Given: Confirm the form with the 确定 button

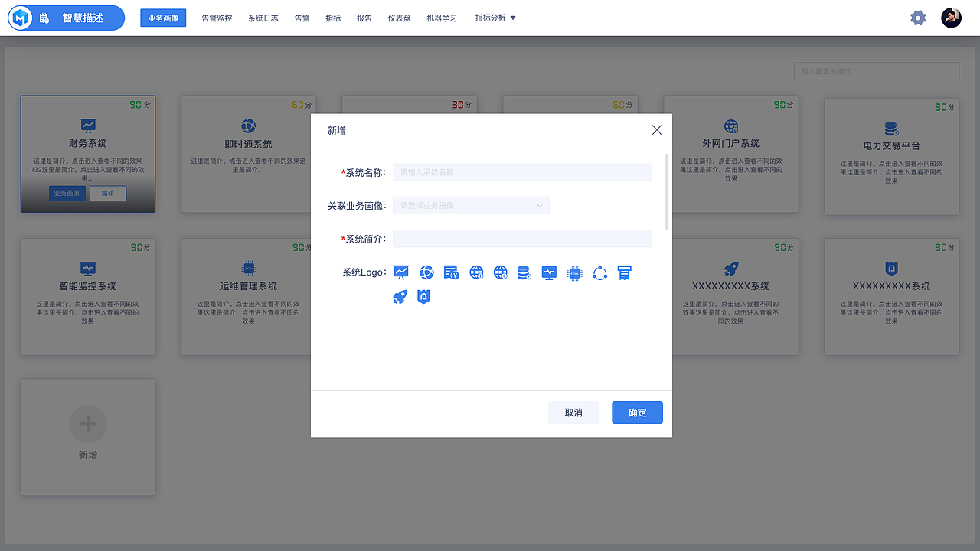Looking at the screenshot, I should pyautogui.click(x=637, y=412).
